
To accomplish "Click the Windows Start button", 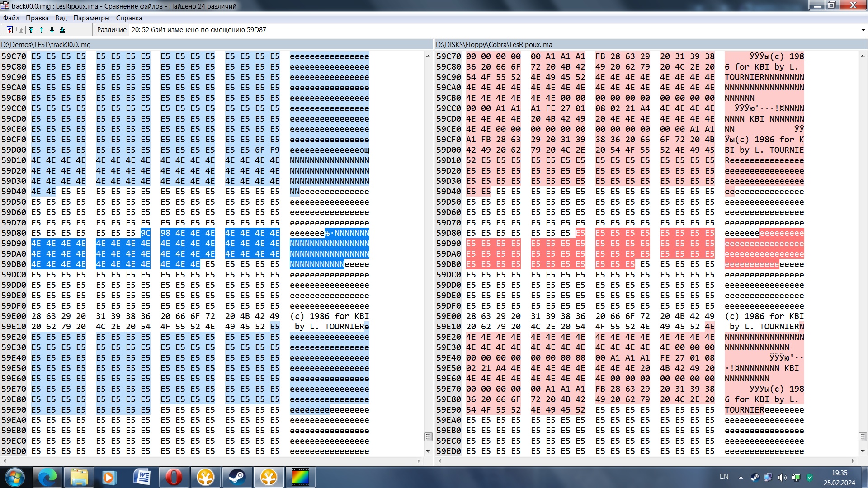I will [14, 477].
